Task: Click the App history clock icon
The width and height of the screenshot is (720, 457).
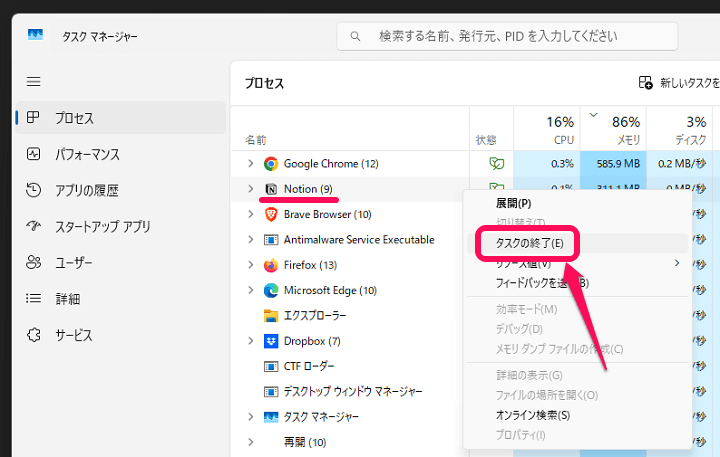Action: [x=33, y=190]
